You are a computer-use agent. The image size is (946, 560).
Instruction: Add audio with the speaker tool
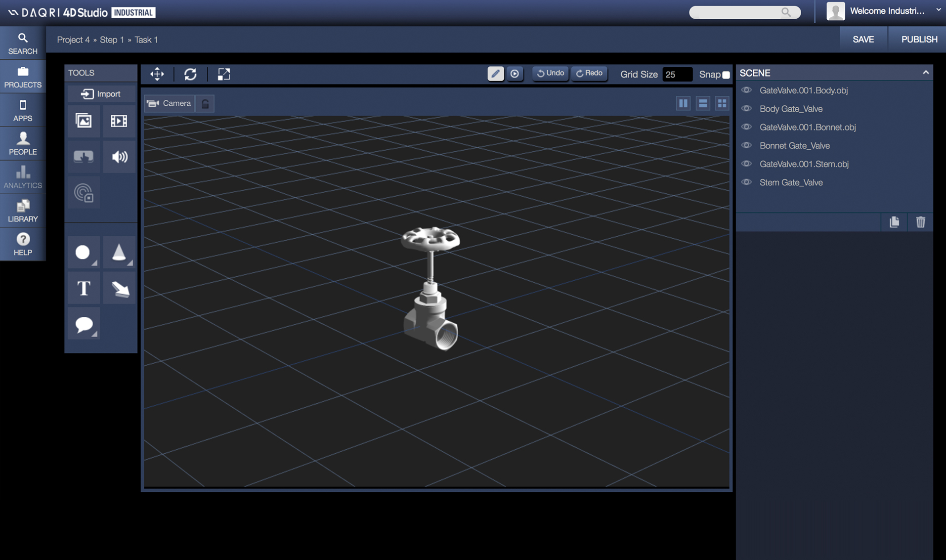(x=119, y=157)
